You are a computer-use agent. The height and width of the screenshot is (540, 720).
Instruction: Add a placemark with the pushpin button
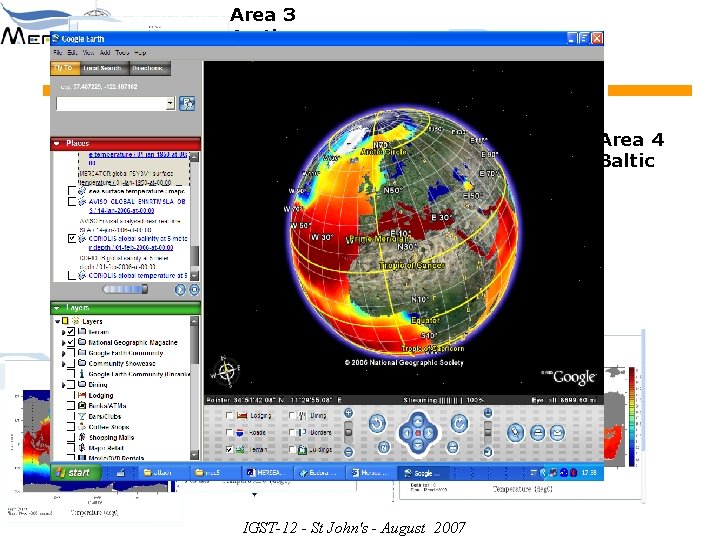515,433
